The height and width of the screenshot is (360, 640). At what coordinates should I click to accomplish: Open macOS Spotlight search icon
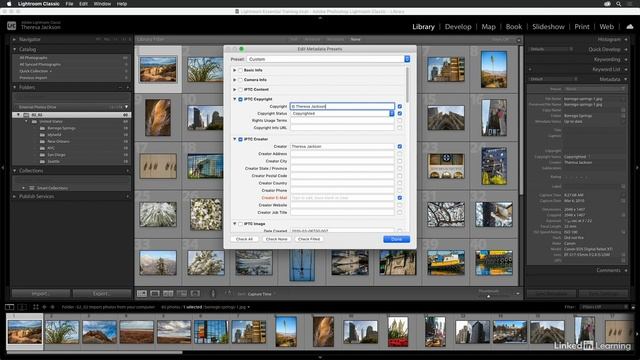(619, 4)
